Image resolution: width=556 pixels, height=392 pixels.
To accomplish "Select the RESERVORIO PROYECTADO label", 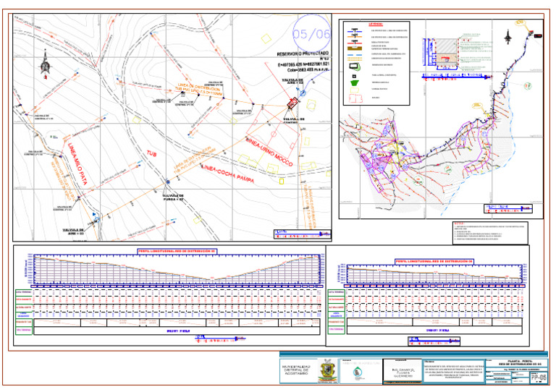I will (x=303, y=54).
